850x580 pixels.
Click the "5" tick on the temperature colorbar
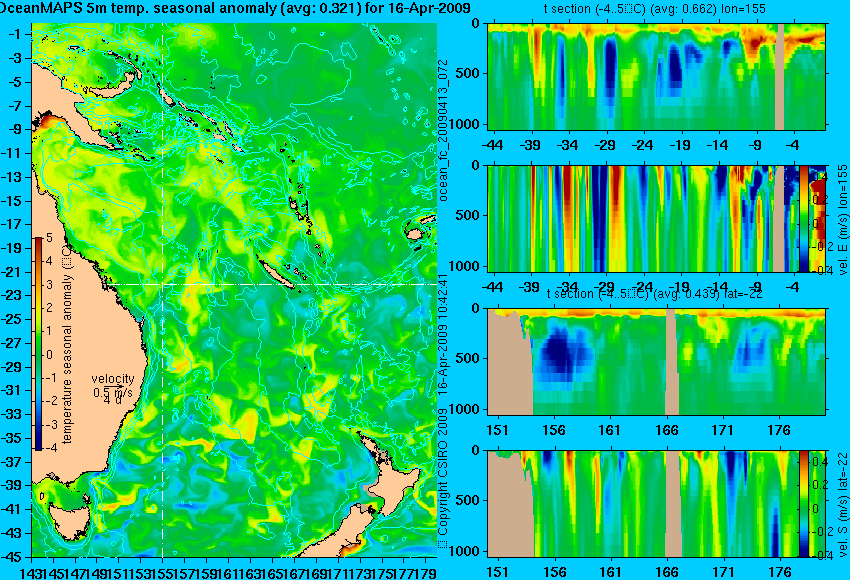coord(49,237)
